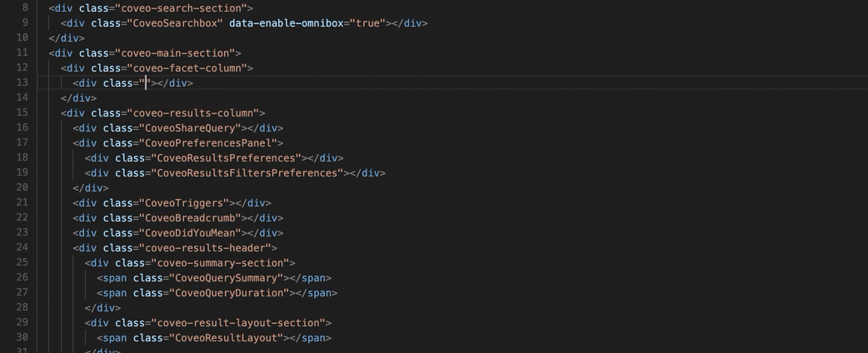This screenshot has width=868, height=353.
Task: Click the "CoveoSearchbox" class name
Action: click(x=175, y=23)
